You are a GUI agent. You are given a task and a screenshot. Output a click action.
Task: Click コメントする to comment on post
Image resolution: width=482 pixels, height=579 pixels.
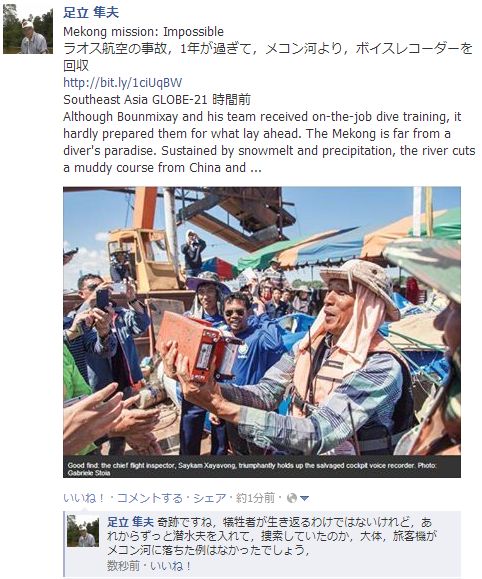click(x=150, y=498)
